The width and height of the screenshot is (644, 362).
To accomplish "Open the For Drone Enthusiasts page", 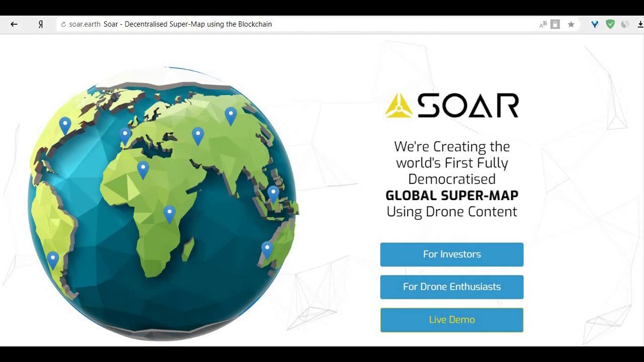I will click(452, 287).
